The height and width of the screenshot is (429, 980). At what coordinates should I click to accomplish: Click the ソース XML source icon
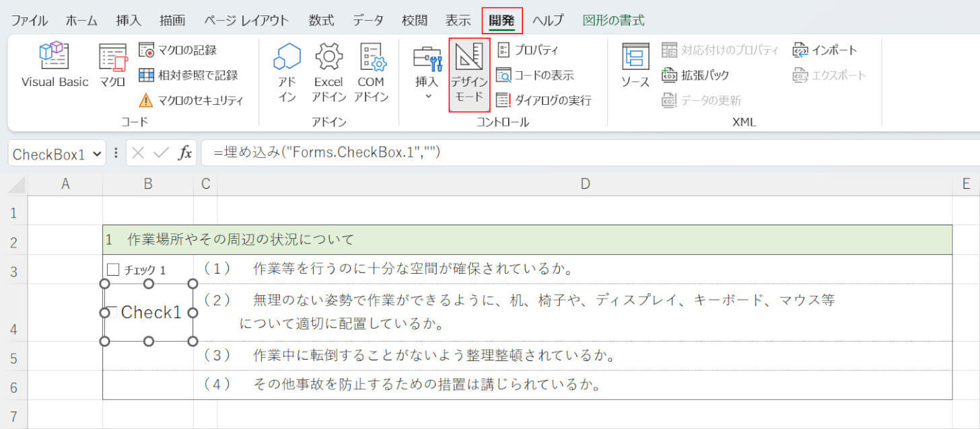tap(635, 66)
